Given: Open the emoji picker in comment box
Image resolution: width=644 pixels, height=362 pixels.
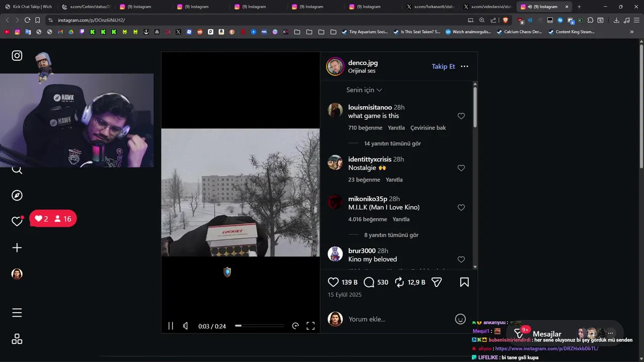Looking at the screenshot, I should 460,319.
